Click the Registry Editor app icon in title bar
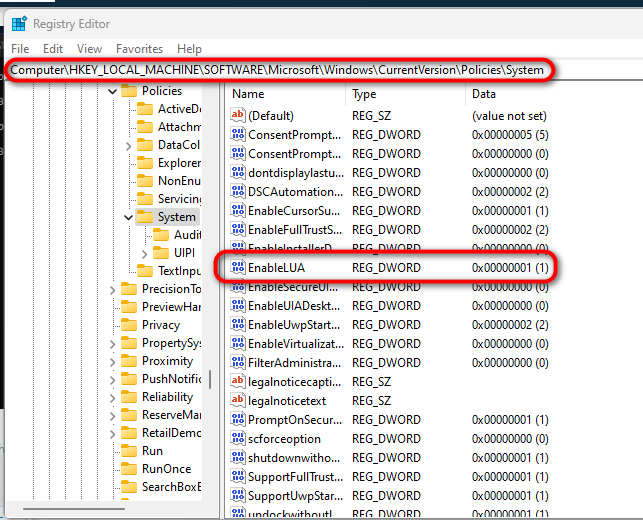Viewport: 643px width, 520px height. click(x=19, y=24)
